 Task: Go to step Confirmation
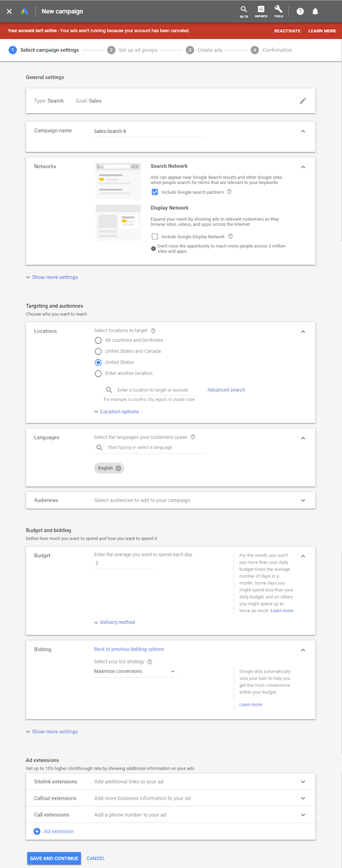coord(272,50)
